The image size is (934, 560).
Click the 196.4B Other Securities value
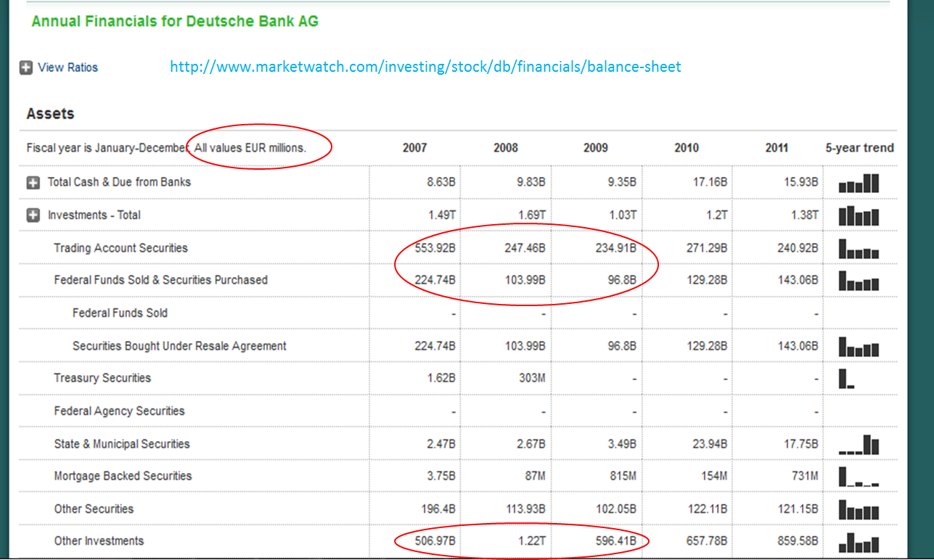[x=438, y=509]
